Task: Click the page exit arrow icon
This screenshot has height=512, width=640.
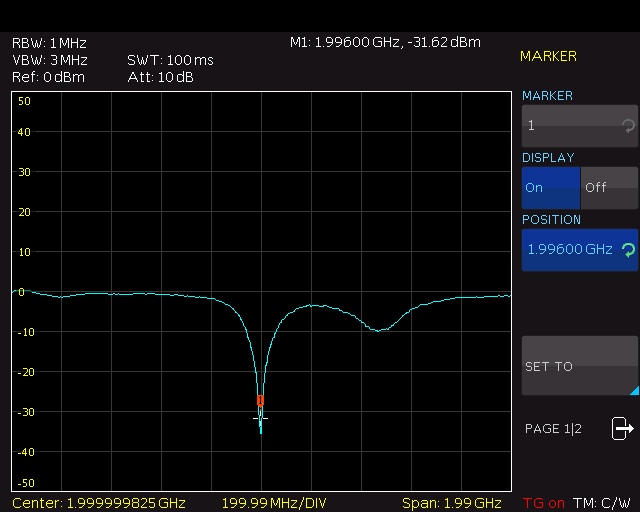Action: pos(623,429)
